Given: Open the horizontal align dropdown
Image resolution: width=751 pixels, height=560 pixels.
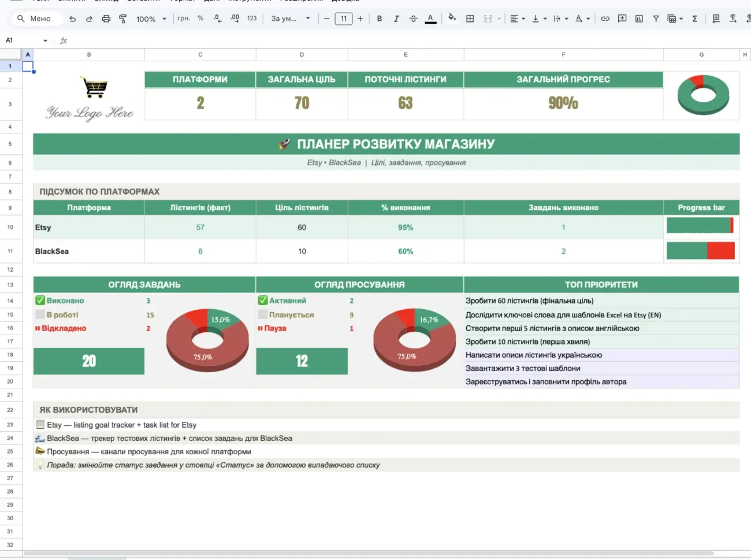Looking at the screenshot, I should click(518, 18).
